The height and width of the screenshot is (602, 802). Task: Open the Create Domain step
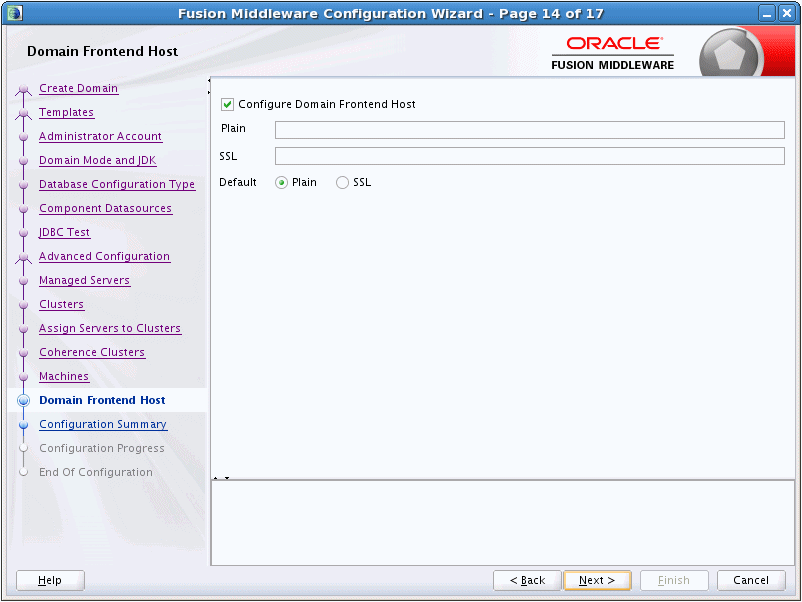(79, 88)
